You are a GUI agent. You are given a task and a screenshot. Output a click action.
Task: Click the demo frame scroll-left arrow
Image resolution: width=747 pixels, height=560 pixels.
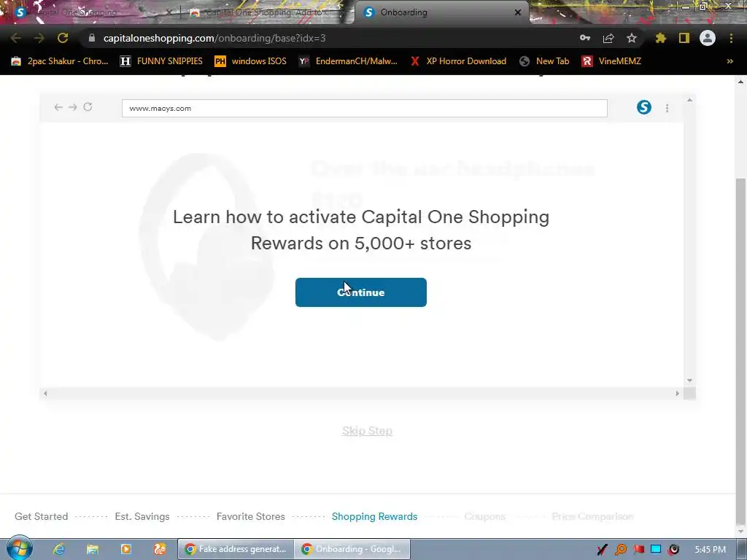tap(45, 393)
